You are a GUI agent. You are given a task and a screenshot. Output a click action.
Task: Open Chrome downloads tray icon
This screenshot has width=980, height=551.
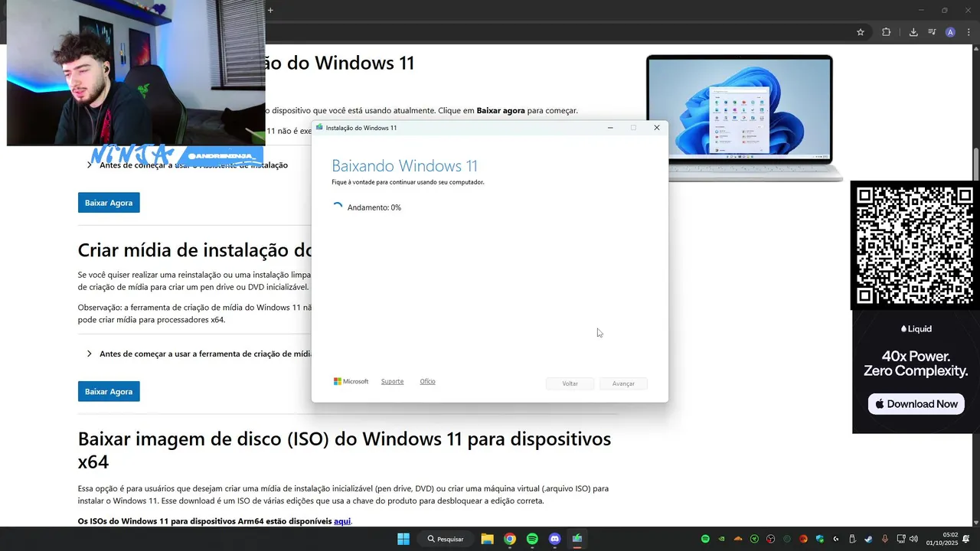tap(913, 32)
